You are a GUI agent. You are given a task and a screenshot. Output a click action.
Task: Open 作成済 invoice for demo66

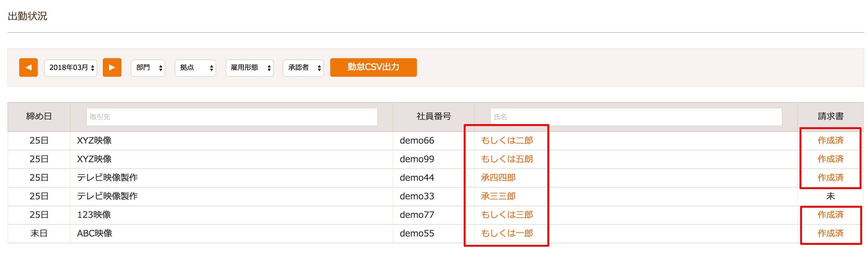pyautogui.click(x=830, y=141)
